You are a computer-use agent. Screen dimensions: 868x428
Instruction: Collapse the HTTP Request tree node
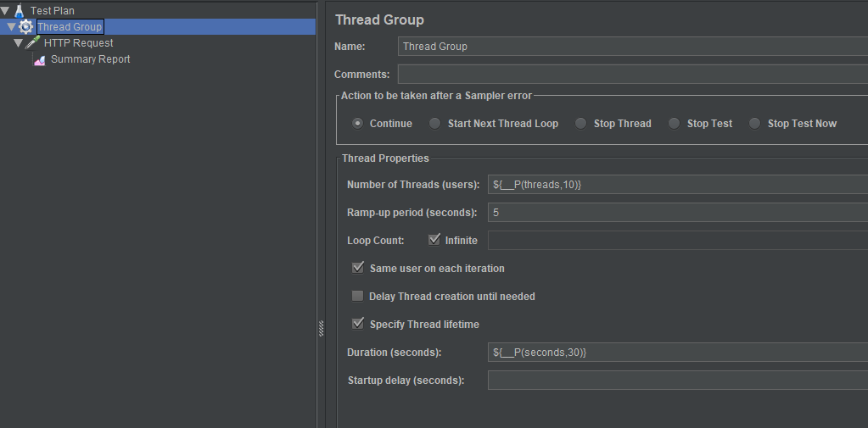(x=19, y=43)
